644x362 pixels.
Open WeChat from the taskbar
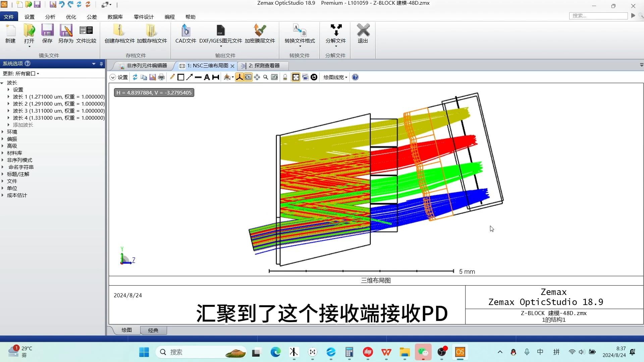[423, 352]
